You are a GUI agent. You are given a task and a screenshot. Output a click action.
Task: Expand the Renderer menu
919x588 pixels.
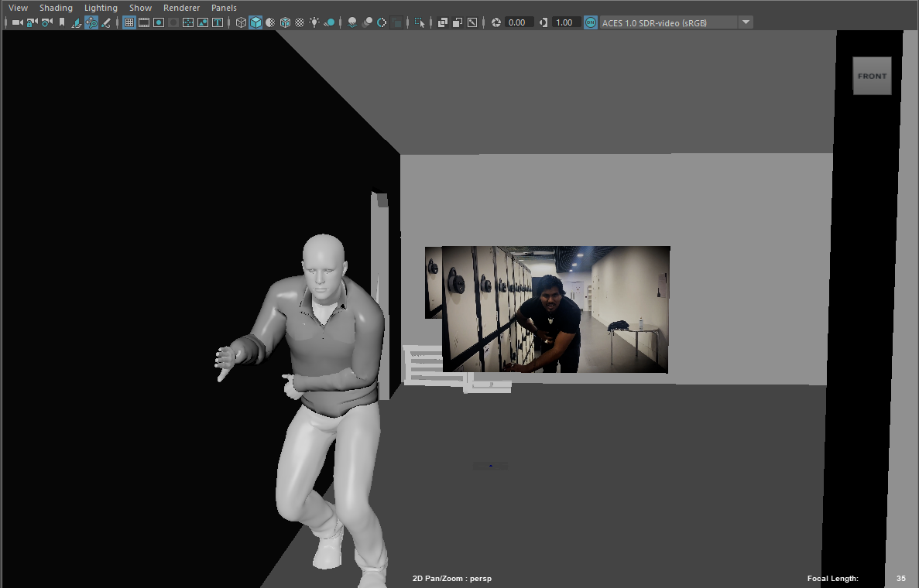coord(181,8)
